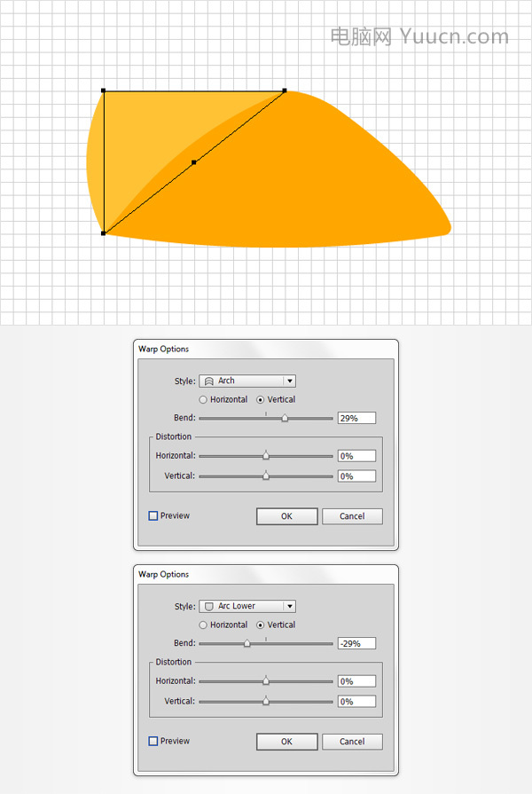
Task: Select Vertical radio in Arc Lower dialog
Action: [260, 625]
